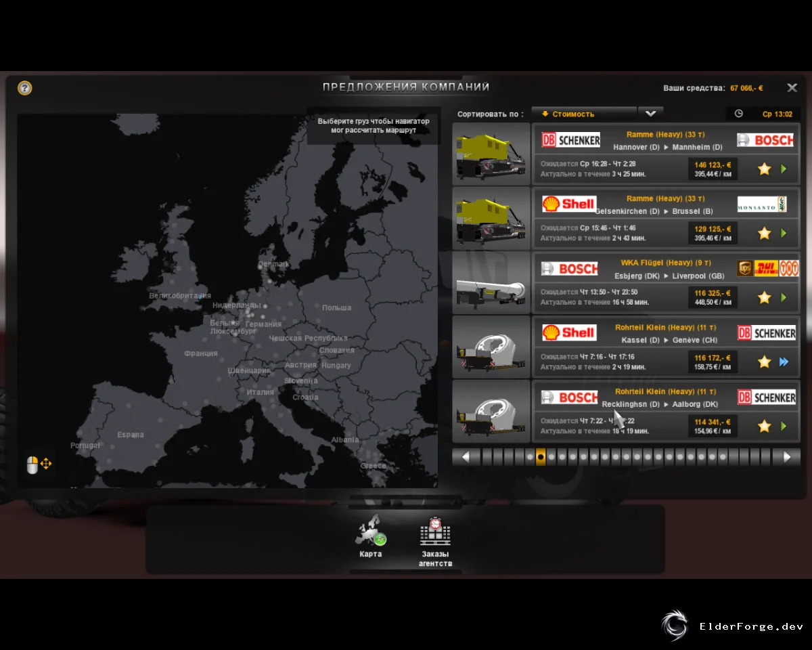Click the Италия label on the map
This screenshot has height=650, width=812.
click(261, 392)
